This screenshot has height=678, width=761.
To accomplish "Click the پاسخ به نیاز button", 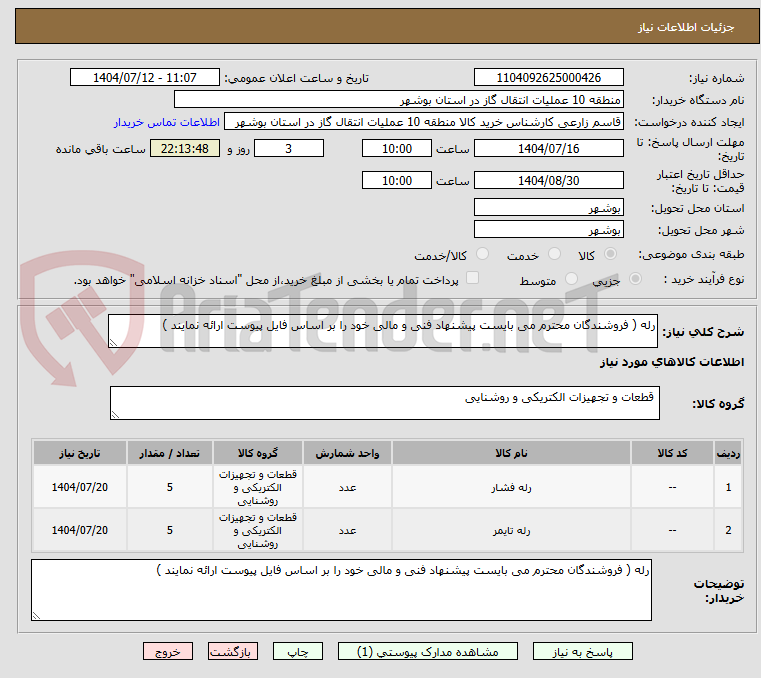I will [582, 651].
